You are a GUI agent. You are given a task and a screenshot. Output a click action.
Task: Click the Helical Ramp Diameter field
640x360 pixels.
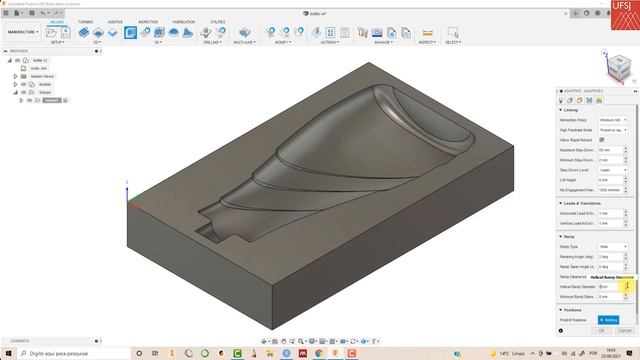pos(611,287)
